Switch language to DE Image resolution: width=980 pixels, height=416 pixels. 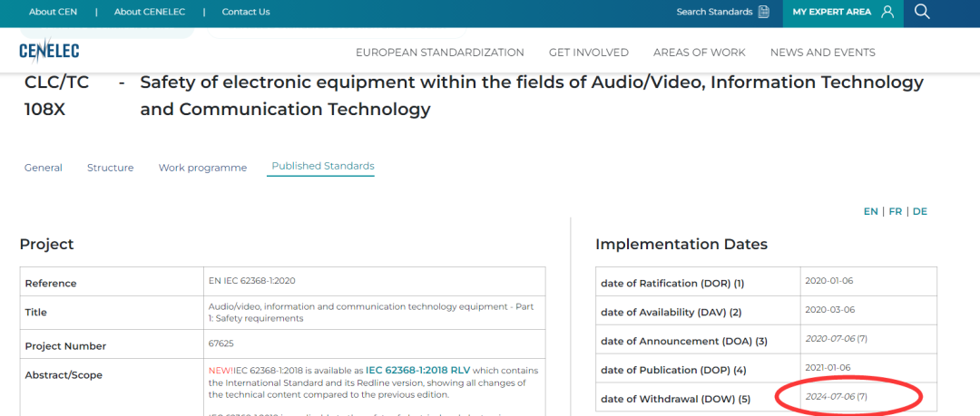pos(919,211)
